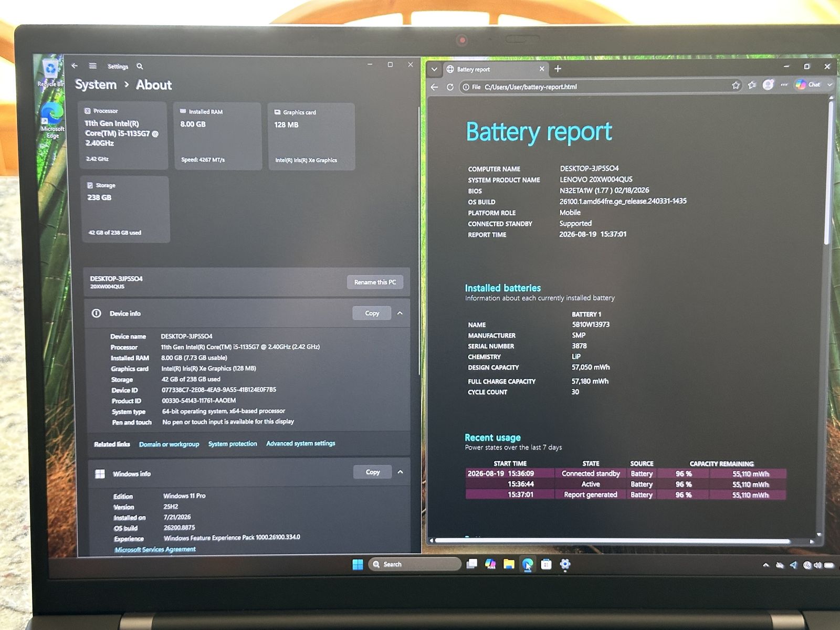Click the taskbar Search box
This screenshot has height=630, width=840.
[x=415, y=564]
